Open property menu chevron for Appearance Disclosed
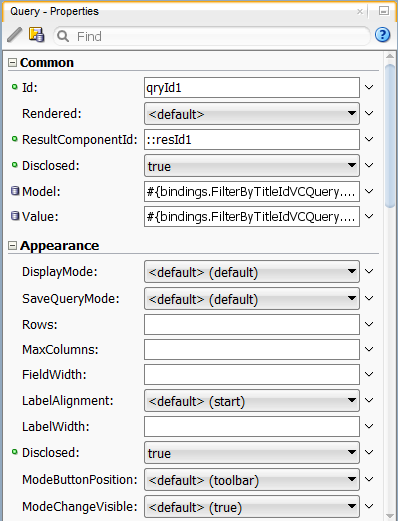398x521 pixels. (369, 452)
